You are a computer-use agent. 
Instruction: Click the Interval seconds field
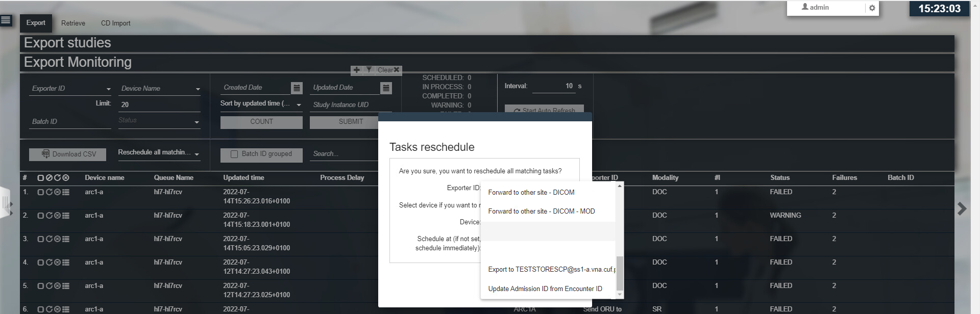(554, 86)
